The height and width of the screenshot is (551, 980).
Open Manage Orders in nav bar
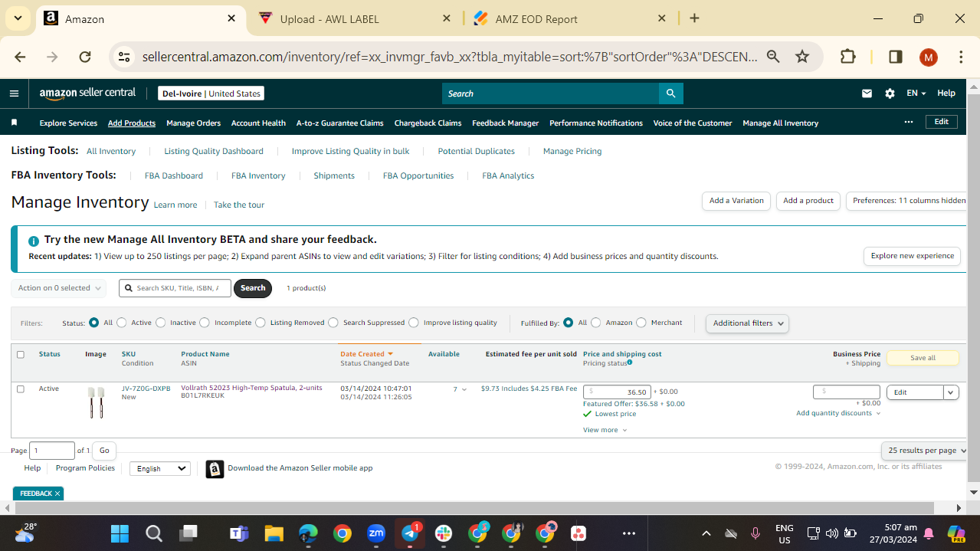tap(193, 123)
